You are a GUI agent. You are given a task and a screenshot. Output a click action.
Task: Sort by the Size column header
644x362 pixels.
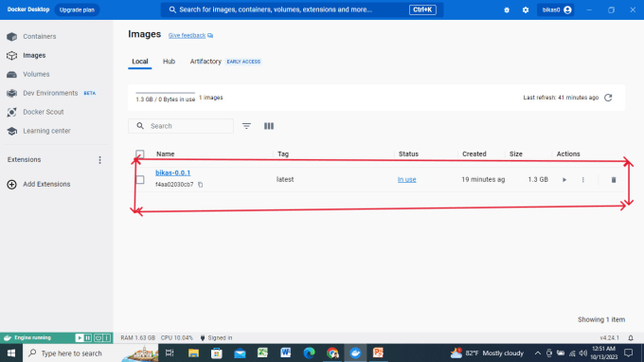516,154
